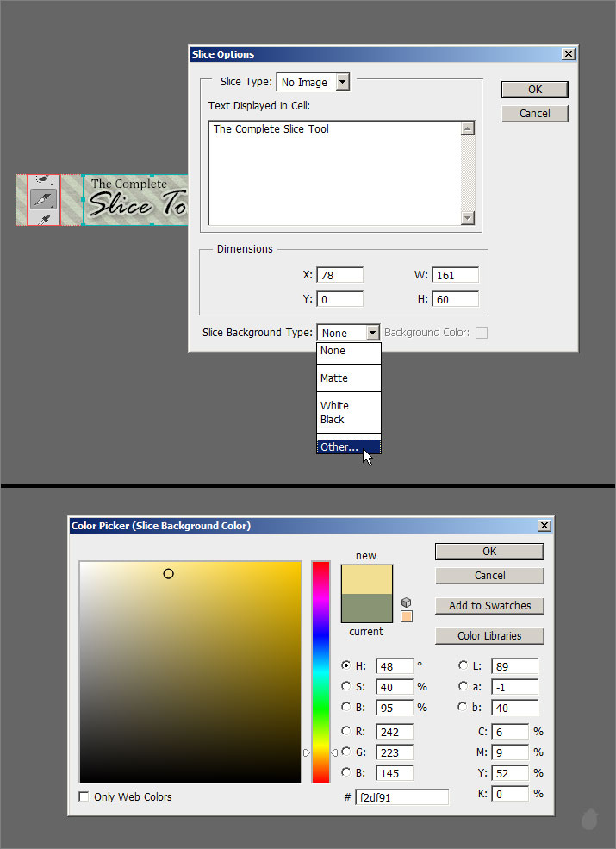This screenshot has height=849, width=616.
Task: Close the Color Picker dialog
Action: pos(544,526)
